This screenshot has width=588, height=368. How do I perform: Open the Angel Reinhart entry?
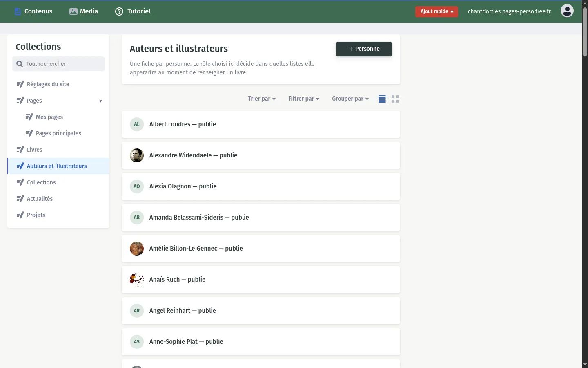pos(261,311)
